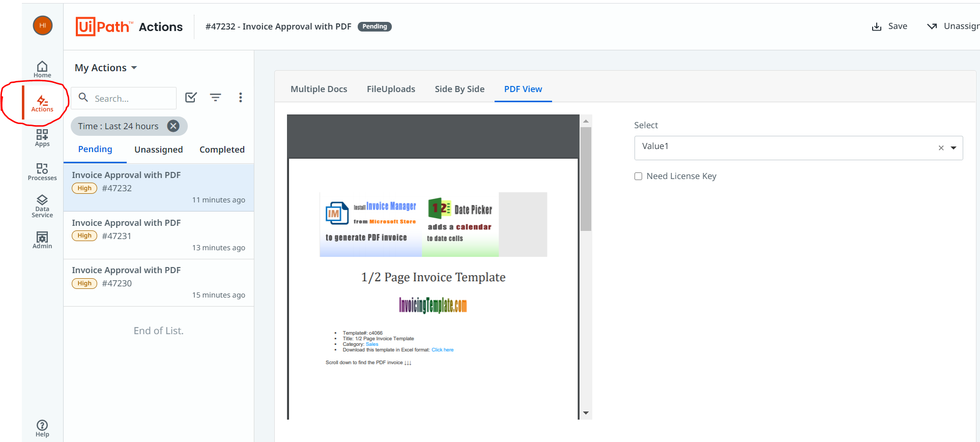The image size is (980, 442).
Task: Show the Unassigned actions tab
Action: tap(159, 150)
